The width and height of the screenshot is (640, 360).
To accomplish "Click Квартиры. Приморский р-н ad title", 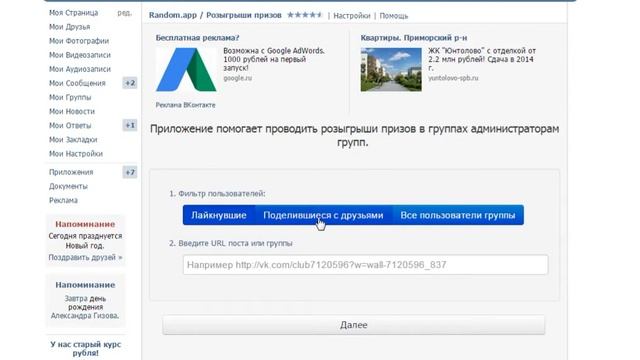I will click(x=414, y=38).
